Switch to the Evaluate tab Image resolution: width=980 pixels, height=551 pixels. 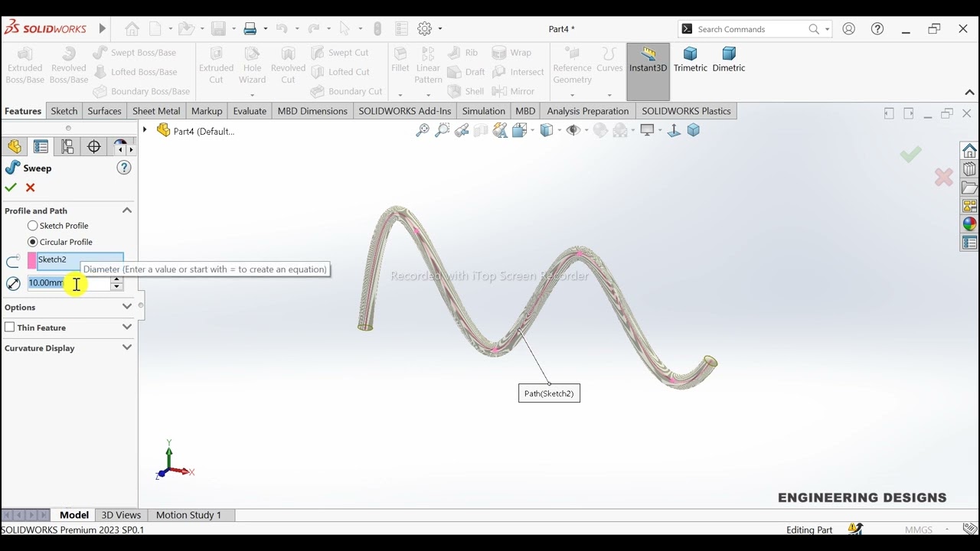pos(250,111)
